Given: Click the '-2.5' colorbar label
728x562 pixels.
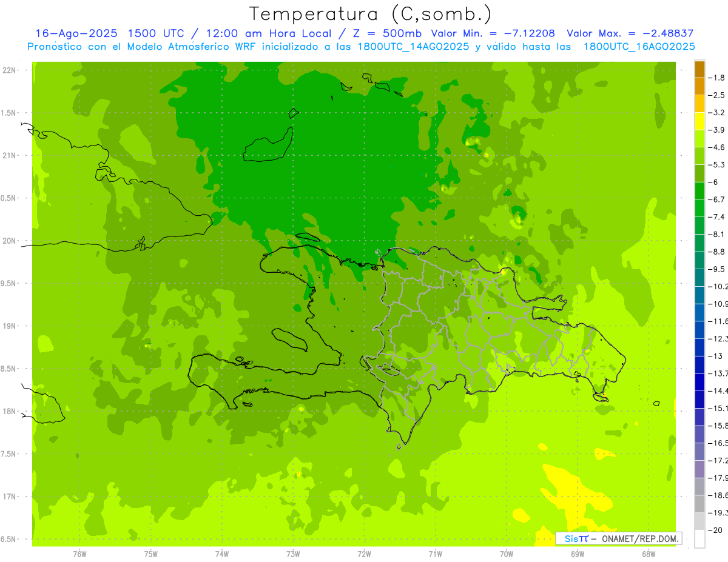Looking at the screenshot, I should (717, 95).
